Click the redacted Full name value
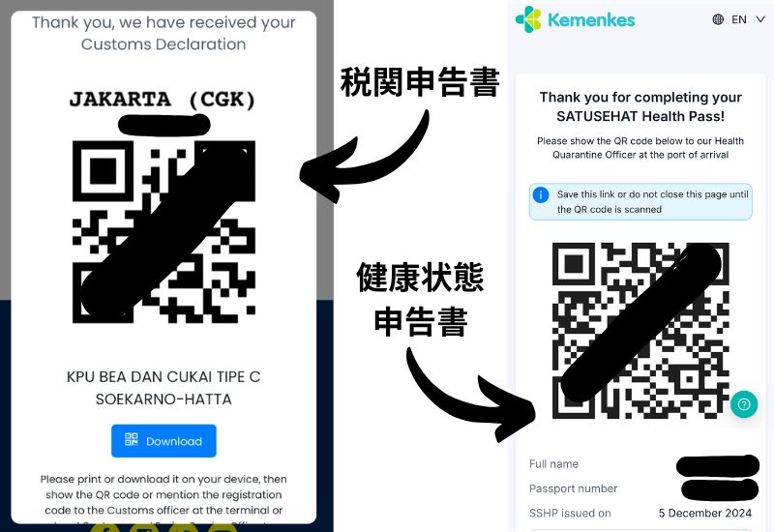774x532 pixels. 718,465
